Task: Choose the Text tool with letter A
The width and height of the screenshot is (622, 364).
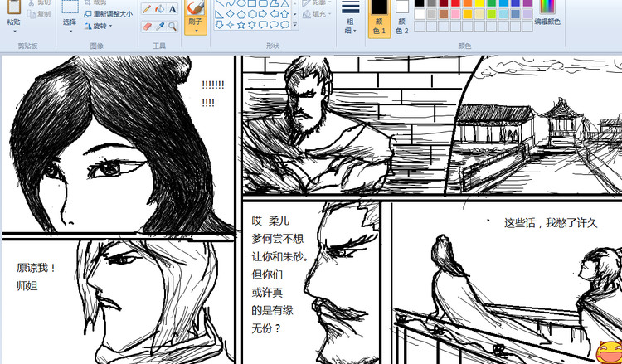Action: [x=173, y=9]
